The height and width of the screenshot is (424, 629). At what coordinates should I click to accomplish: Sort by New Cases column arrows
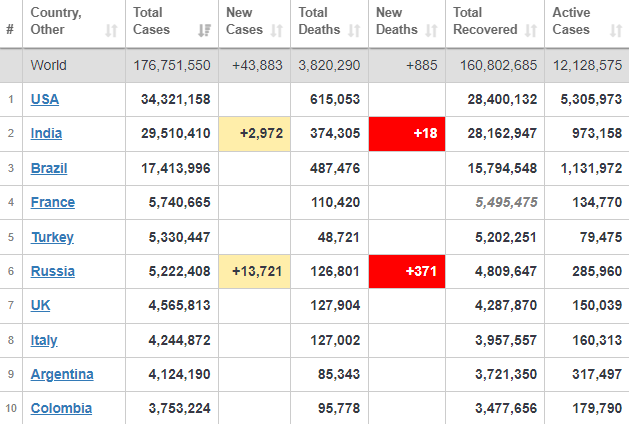pos(276,30)
